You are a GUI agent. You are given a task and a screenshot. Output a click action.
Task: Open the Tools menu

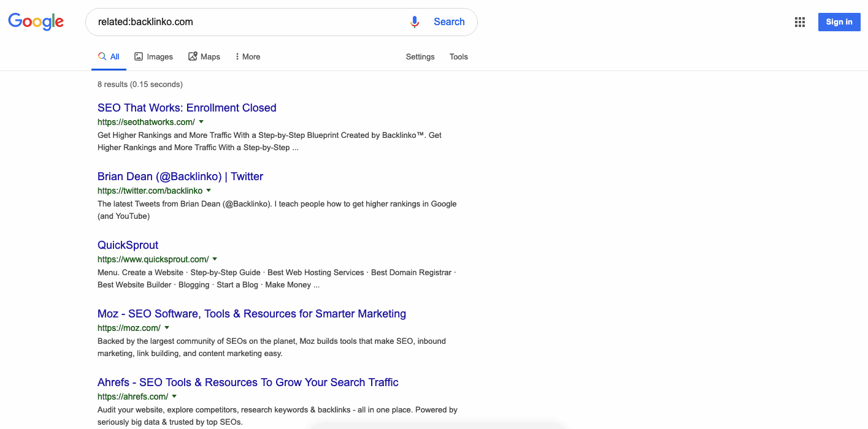pos(458,56)
